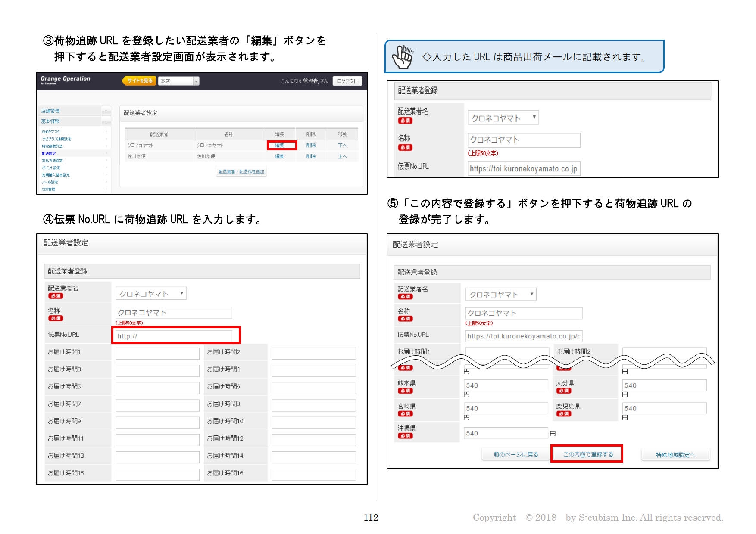
Task: Select 支払方法設定 in the sidebar menu
Action: pos(52,161)
